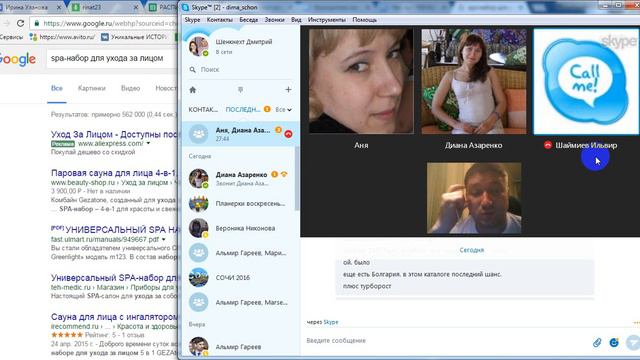Expand the ulmart PDF result dropdown arrow

click(163, 239)
